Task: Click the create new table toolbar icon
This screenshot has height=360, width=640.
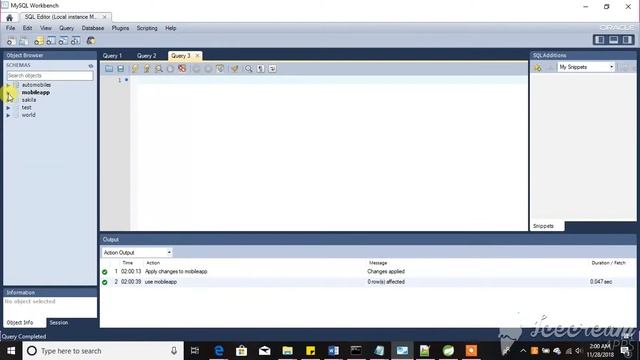Action: click(51, 41)
